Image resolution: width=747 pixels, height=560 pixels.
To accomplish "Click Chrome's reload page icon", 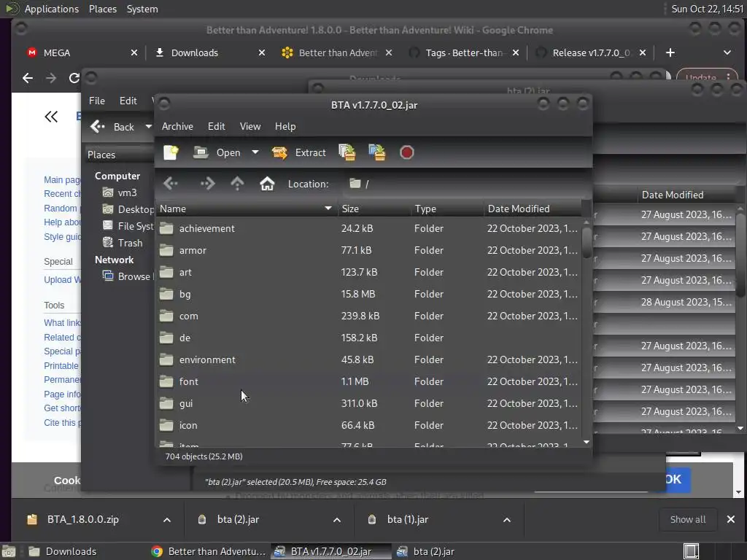I will (74, 77).
